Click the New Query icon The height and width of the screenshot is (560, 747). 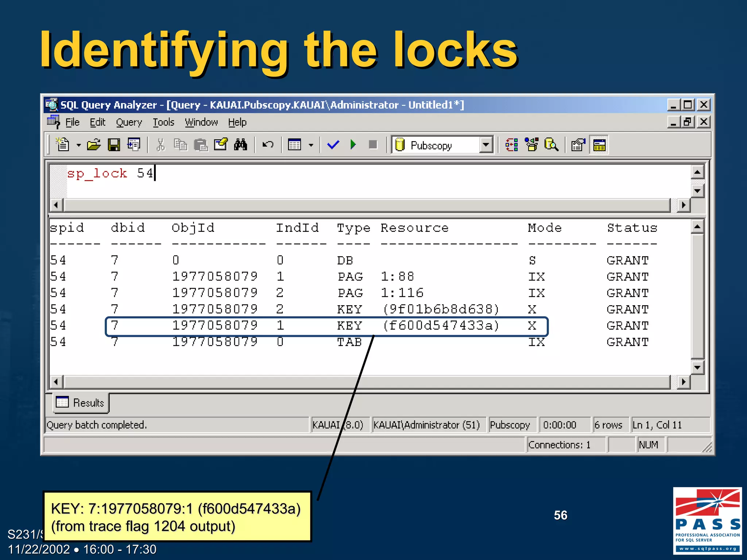click(63, 145)
